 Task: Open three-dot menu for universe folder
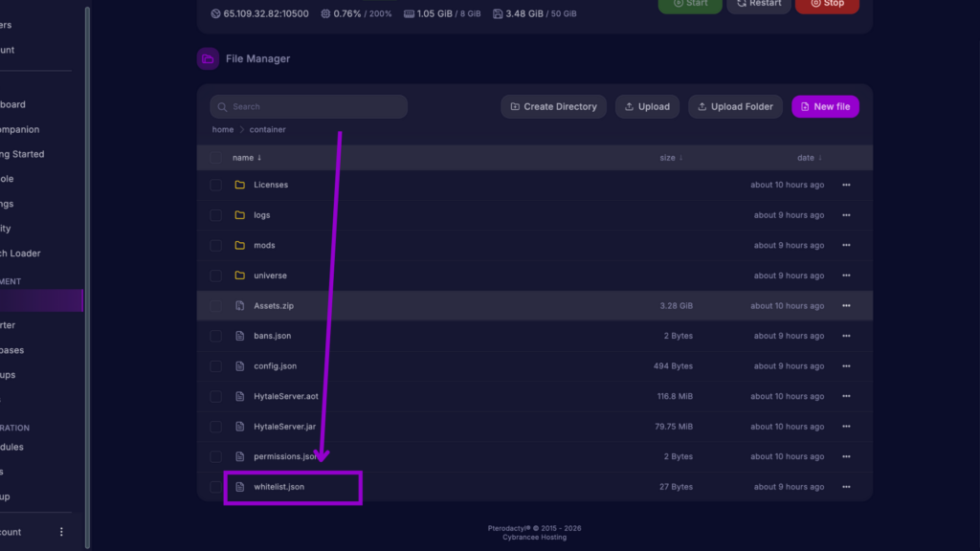point(845,275)
